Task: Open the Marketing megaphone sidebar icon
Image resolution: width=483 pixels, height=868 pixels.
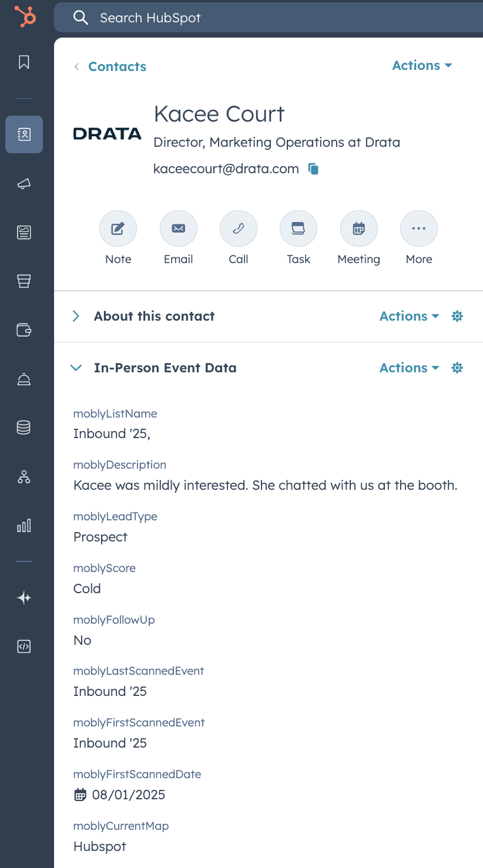Action: coord(24,184)
